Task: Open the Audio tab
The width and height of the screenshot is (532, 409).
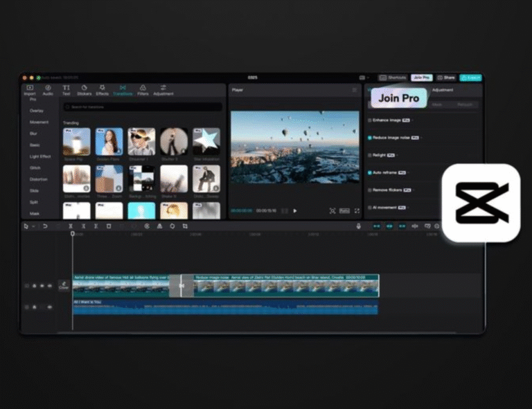Action: click(48, 90)
